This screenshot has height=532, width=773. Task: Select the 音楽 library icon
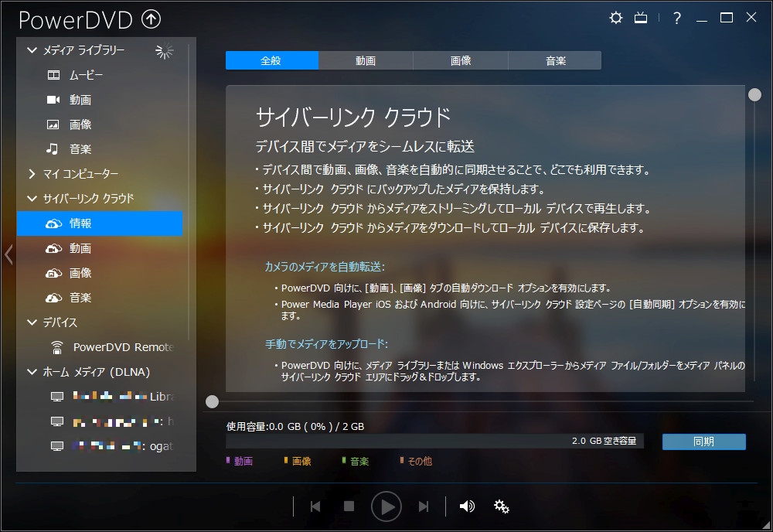pyautogui.click(x=53, y=148)
